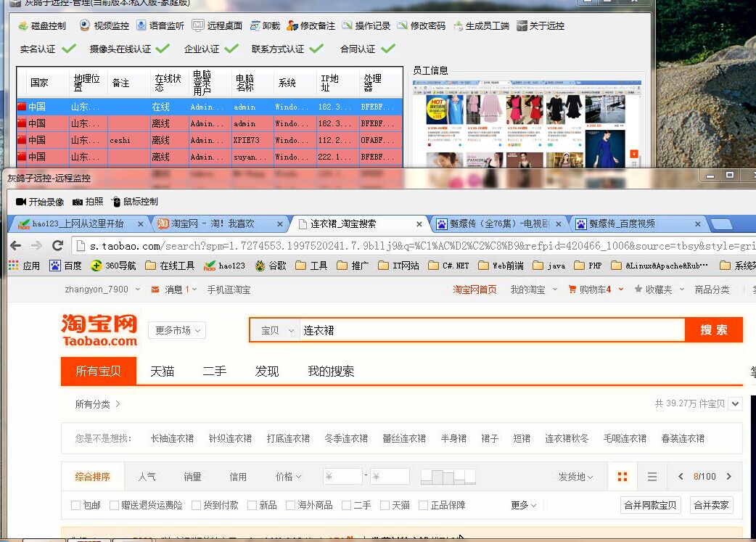Open 语音监听 audio listening tool
756x542 pixels.
click(x=160, y=25)
